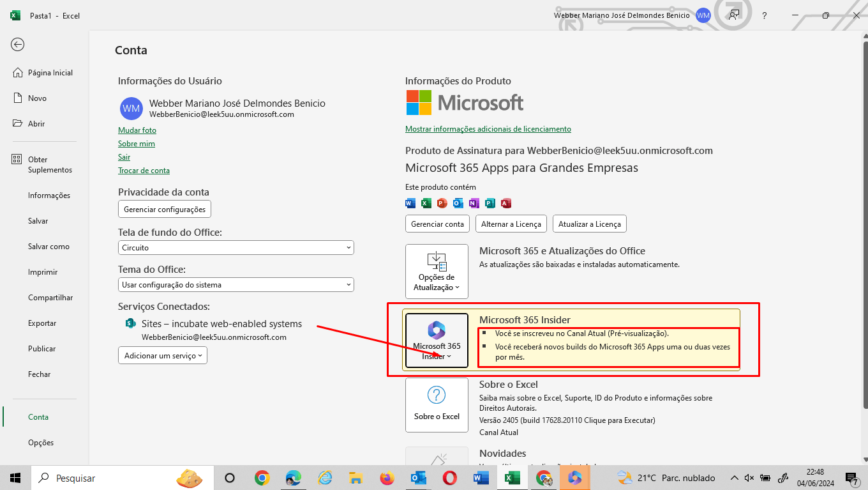
Task: Click the OneNote product icon
Action: 474,203
